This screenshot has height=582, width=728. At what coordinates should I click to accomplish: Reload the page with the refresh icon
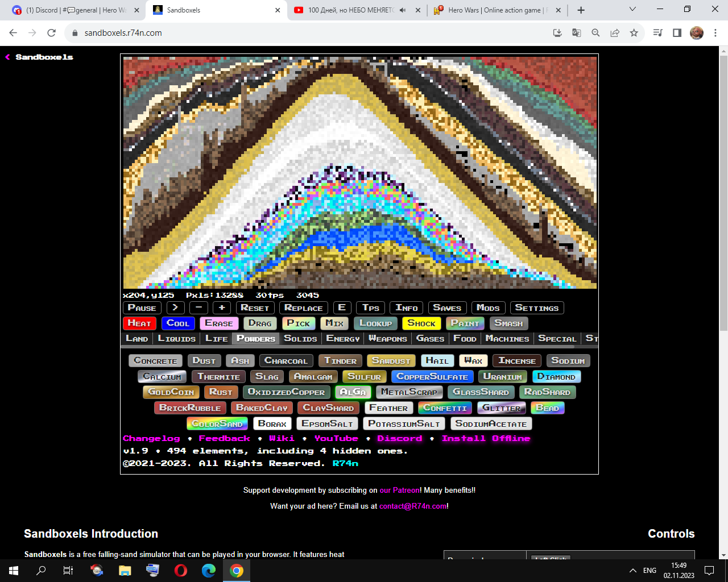[x=51, y=33]
